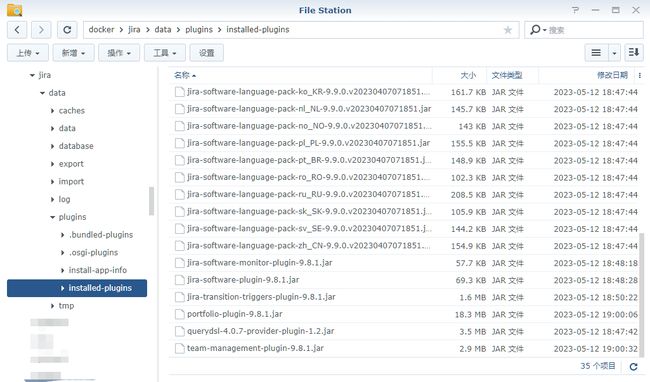Select the export folder in tree

click(71, 164)
